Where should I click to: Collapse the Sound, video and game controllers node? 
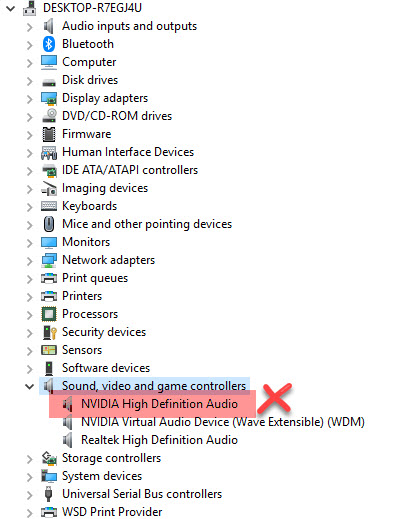29,386
